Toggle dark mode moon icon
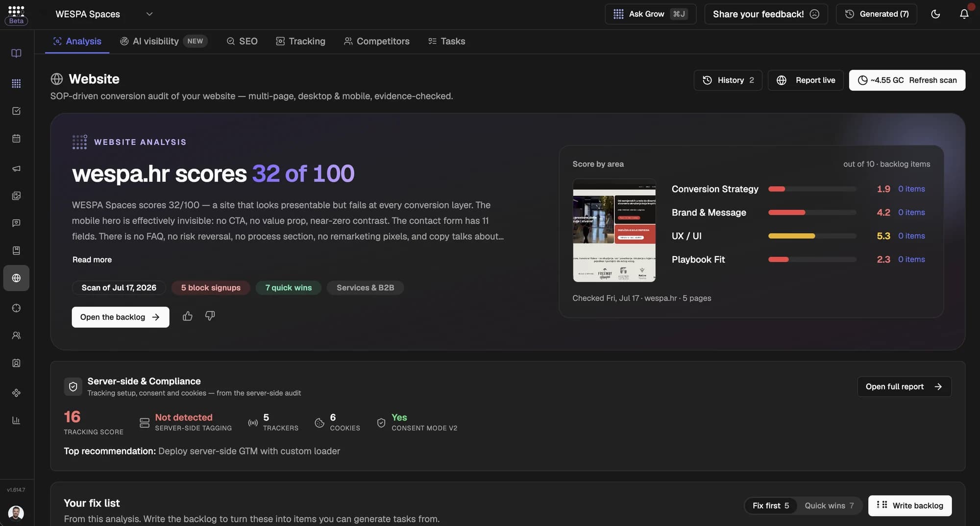This screenshot has height=526, width=980. click(x=935, y=14)
